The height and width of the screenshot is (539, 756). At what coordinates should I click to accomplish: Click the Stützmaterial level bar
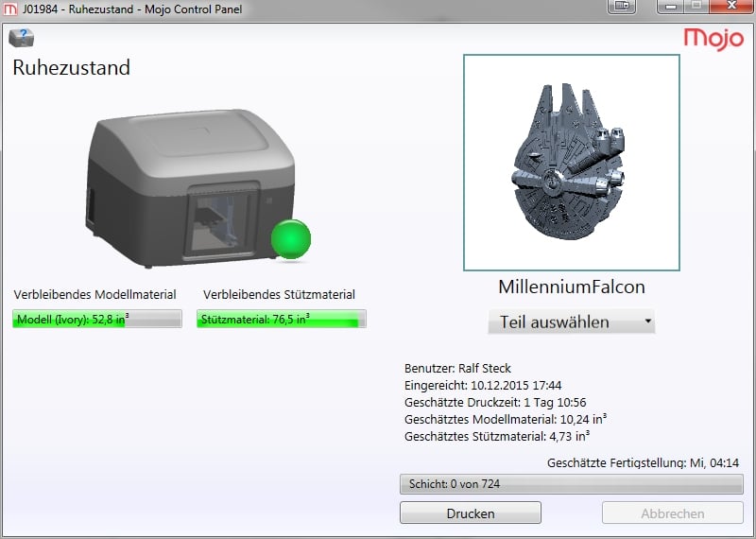(x=282, y=319)
